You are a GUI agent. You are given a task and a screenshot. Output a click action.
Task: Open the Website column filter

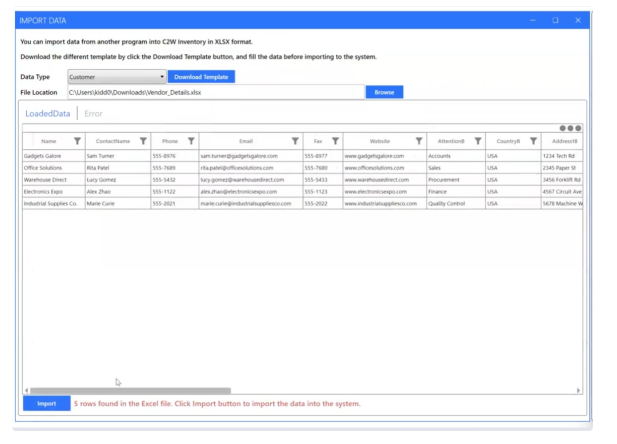418,142
